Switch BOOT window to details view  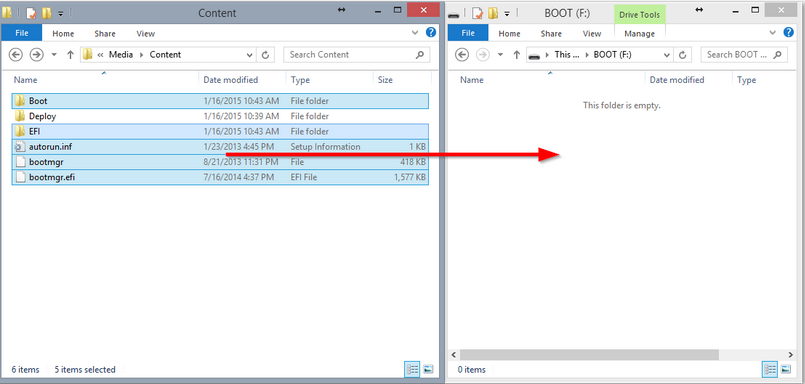[x=770, y=369]
